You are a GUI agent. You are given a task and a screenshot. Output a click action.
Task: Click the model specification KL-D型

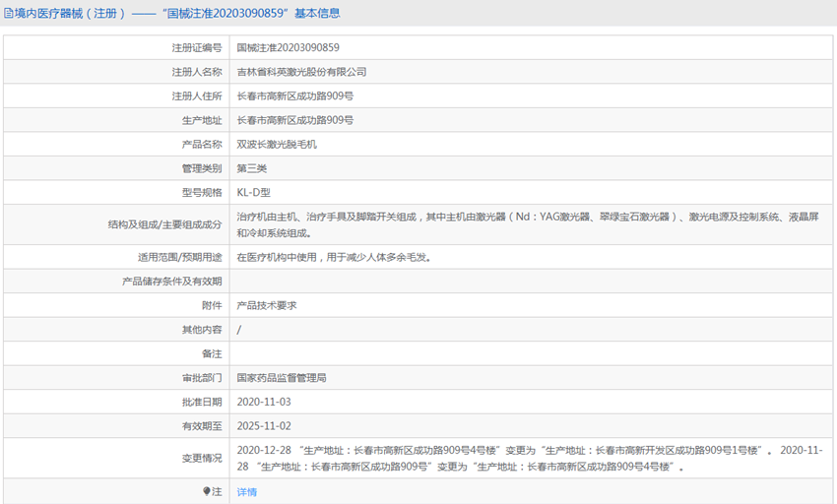pos(254,192)
